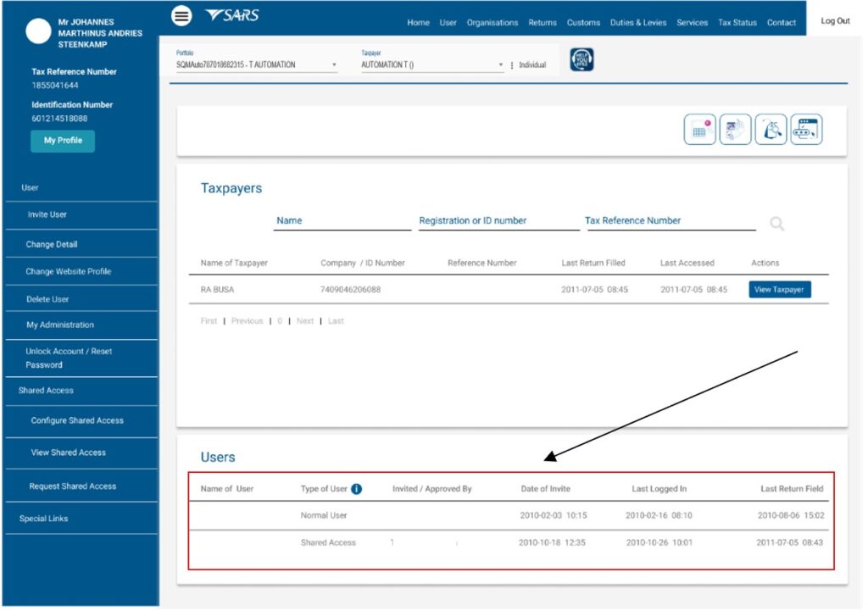
Task: Click Log Out at the top right
Action: pyautogui.click(x=835, y=20)
